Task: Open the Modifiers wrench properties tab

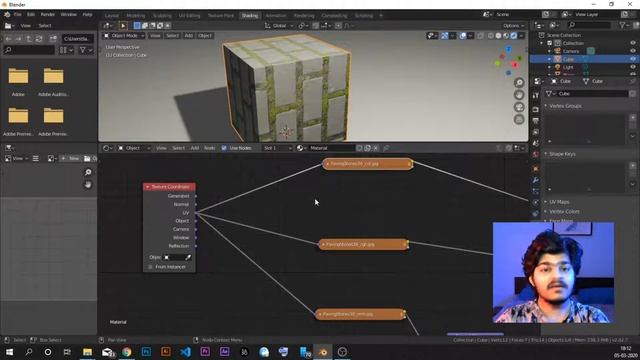Action: tap(536, 180)
